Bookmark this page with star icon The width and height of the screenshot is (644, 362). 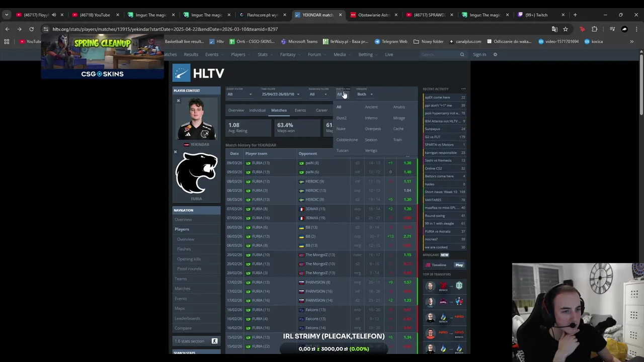566,29
